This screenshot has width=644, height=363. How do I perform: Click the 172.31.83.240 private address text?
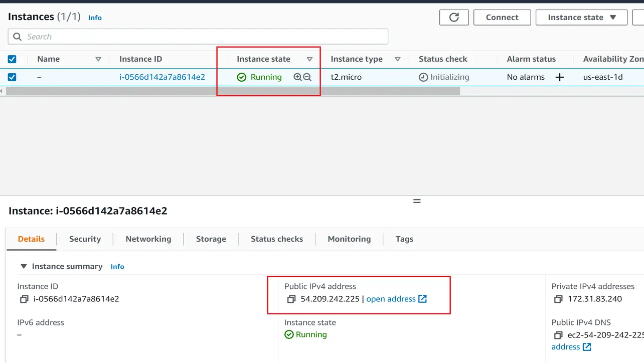pos(595,299)
